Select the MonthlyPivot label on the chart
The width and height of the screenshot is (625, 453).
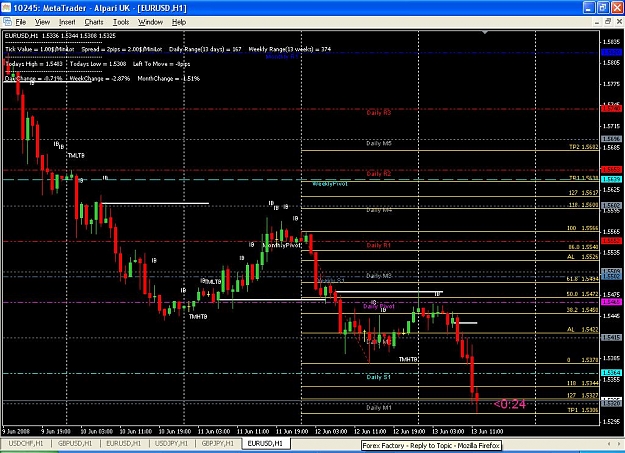[x=282, y=245]
